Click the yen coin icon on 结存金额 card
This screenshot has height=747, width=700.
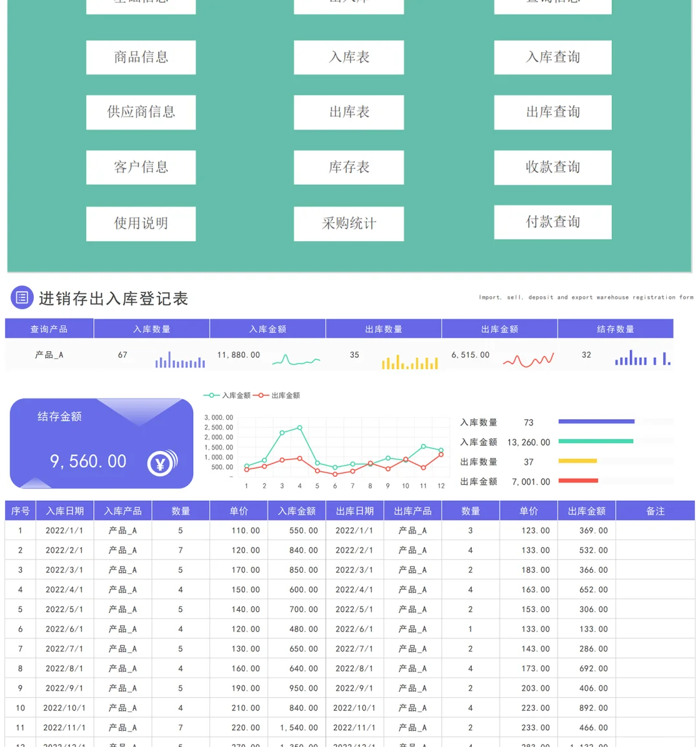click(162, 463)
